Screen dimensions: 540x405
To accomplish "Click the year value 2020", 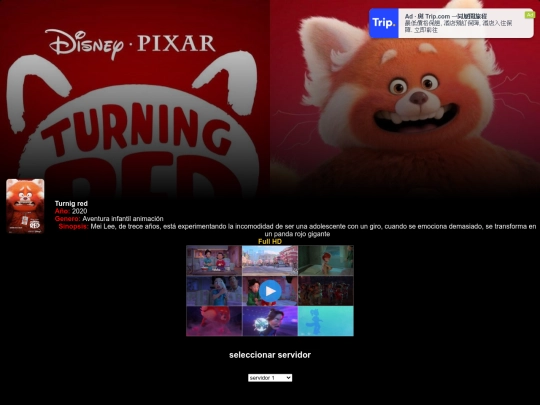I will coord(80,211).
